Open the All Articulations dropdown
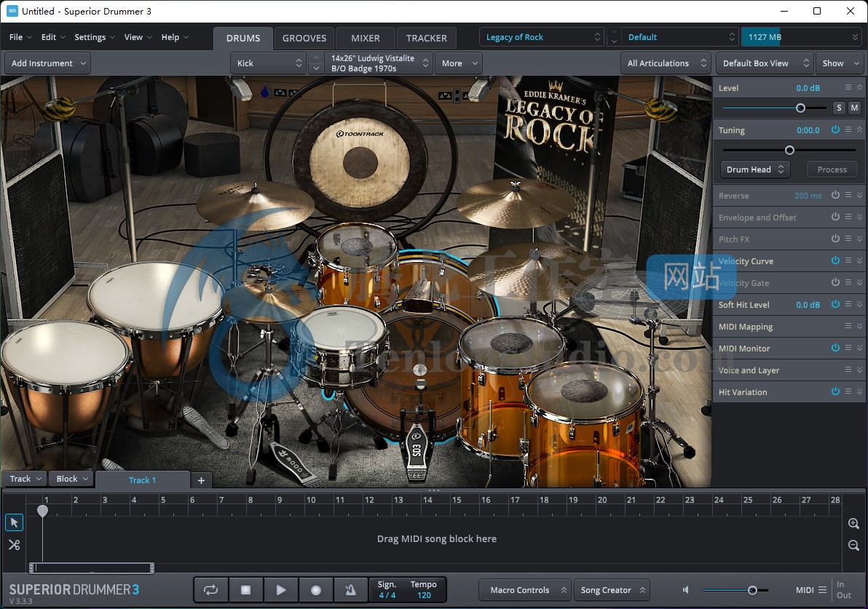The height and width of the screenshot is (609, 868). tap(666, 63)
